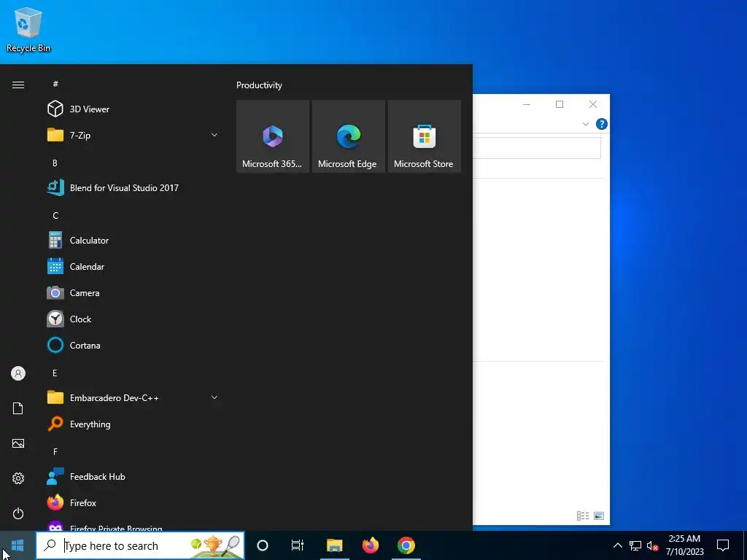This screenshot has height=560, width=747.
Task: Open the Microsoft Store tile
Action: pyautogui.click(x=425, y=136)
